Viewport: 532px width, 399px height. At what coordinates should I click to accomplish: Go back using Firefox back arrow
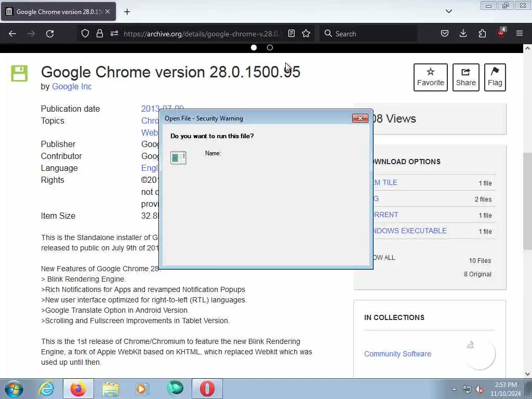coord(12,34)
